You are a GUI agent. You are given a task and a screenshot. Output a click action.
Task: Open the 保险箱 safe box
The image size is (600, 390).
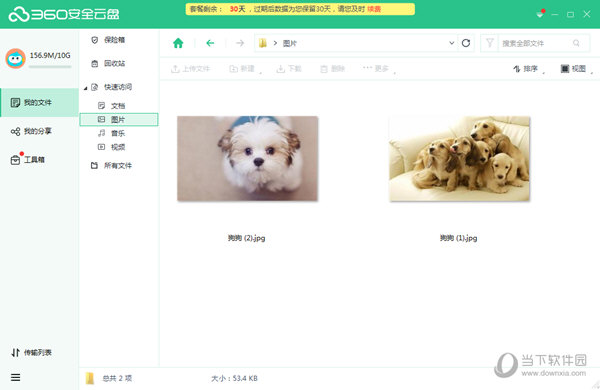109,40
